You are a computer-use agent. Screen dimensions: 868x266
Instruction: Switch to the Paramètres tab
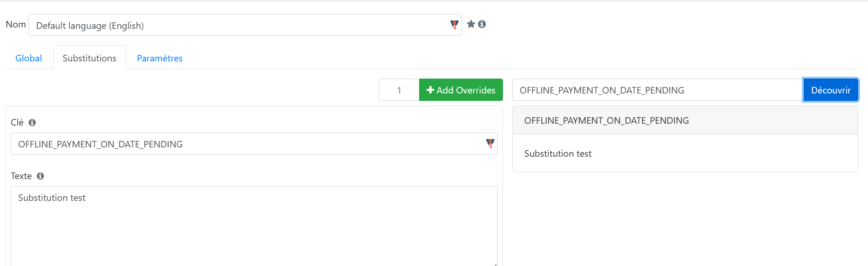click(160, 58)
